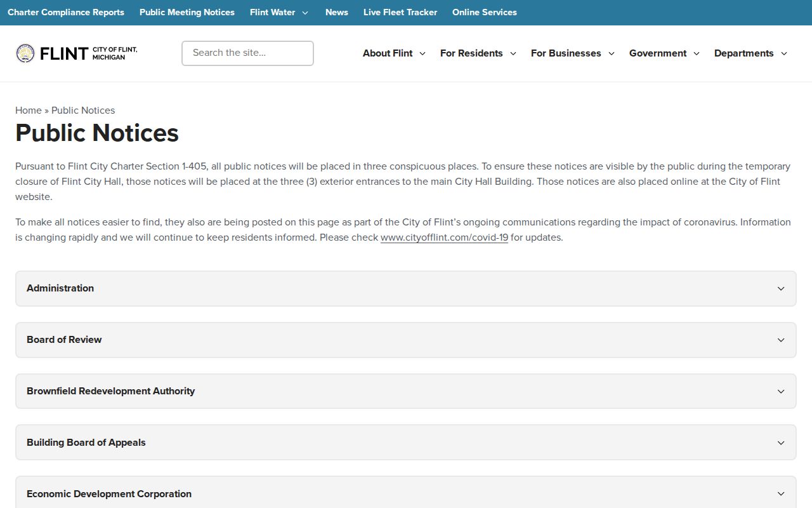
Task: Go to Online Services
Action: pyautogui.click(x=485, y=12)
